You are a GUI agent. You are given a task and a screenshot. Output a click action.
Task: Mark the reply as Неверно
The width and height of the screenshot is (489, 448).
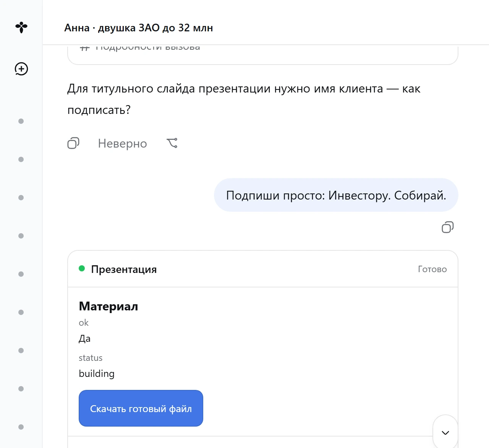click(122, 143)
